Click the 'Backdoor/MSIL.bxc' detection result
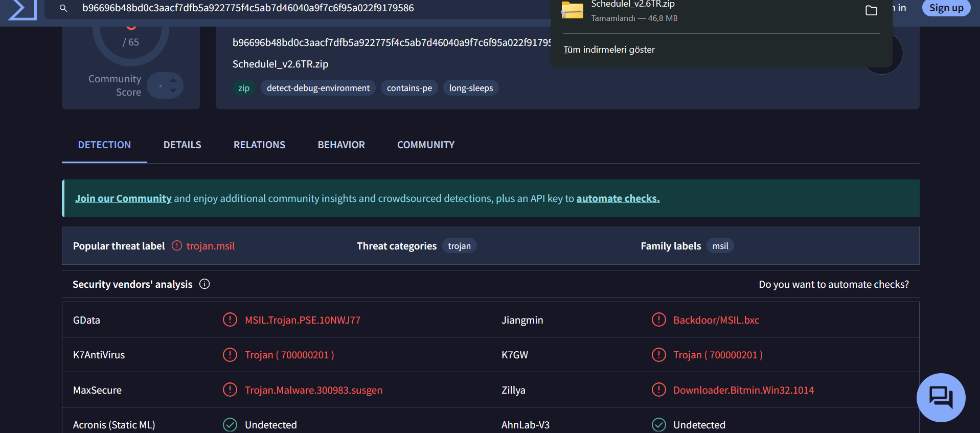This screenshot has width=980, height=433. click(x=716, y=320)
